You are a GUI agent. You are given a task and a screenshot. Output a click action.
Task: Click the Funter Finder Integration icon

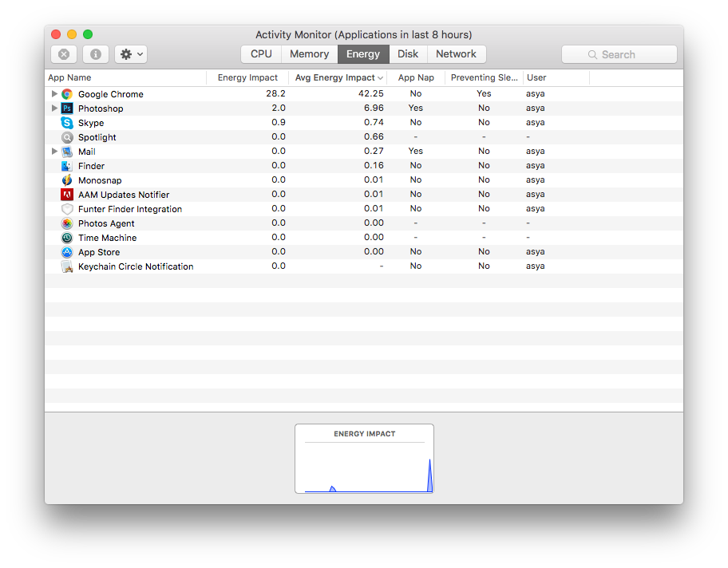click(67, 209)
